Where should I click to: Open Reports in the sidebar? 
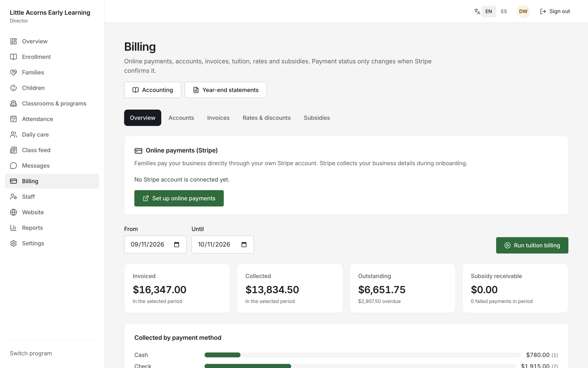pos(52,228)
